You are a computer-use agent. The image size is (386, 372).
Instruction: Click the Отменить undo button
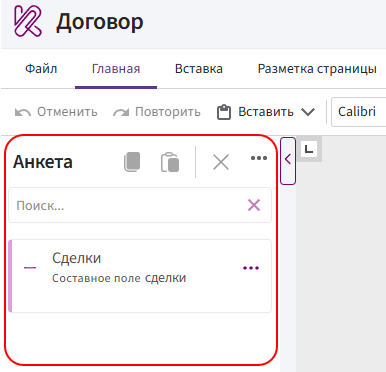(x=56, y=112)
